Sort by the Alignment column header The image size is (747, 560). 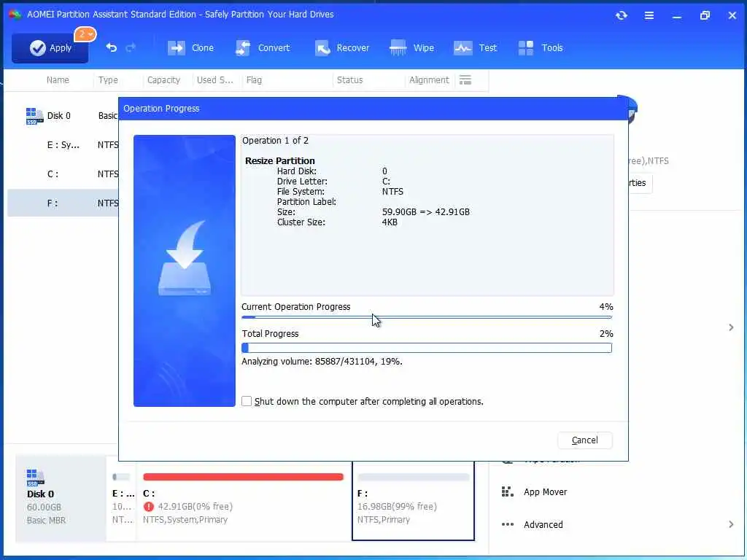[x=429, y=80]
